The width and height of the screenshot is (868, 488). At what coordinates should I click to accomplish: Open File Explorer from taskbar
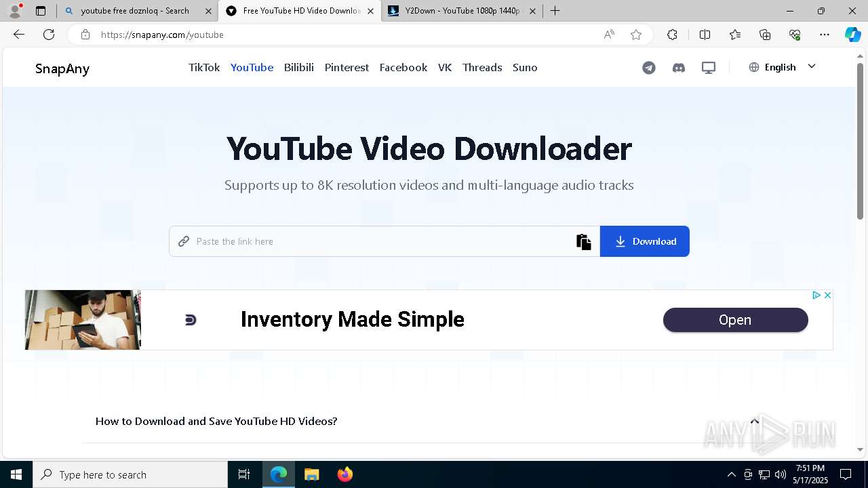312,474
